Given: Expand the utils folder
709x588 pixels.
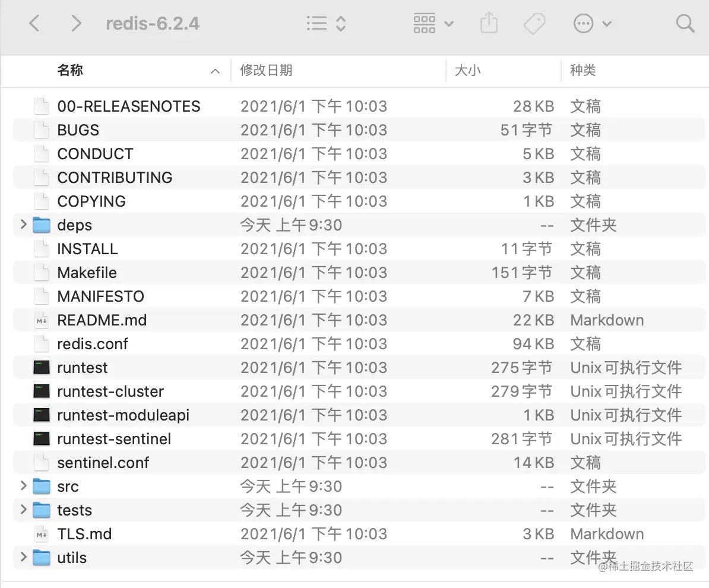Looking at the screenshot, I should click(x=24, y=557).
